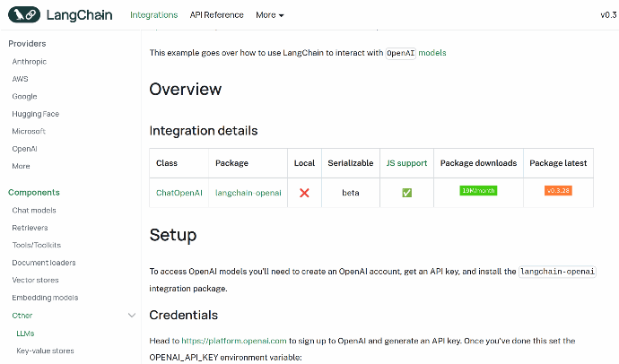
Task: Open the ChatOpenAI class link
Action: tap(179, 193)
